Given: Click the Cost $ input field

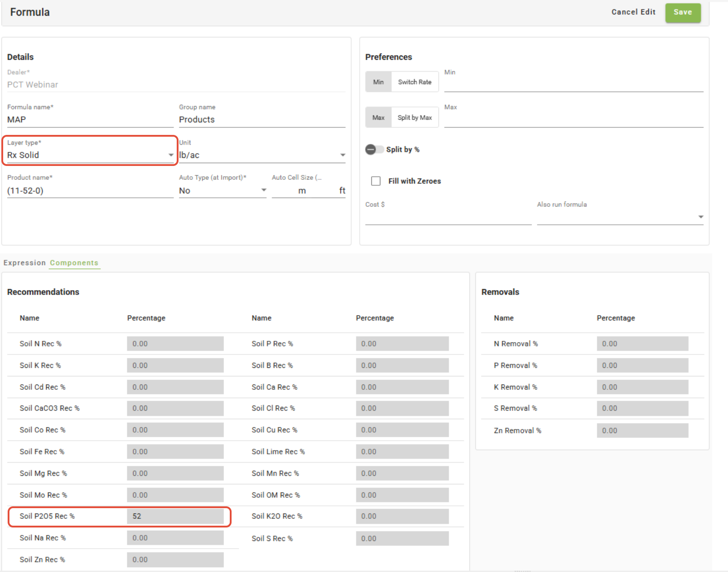Looking at the screenshot, I should [448, 217].
